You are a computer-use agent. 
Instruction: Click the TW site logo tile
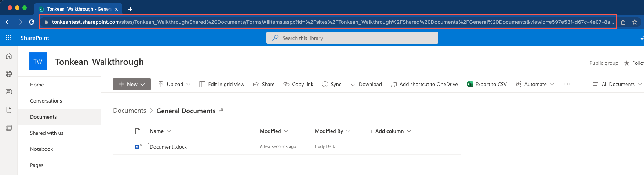click(x=38, y=61)
